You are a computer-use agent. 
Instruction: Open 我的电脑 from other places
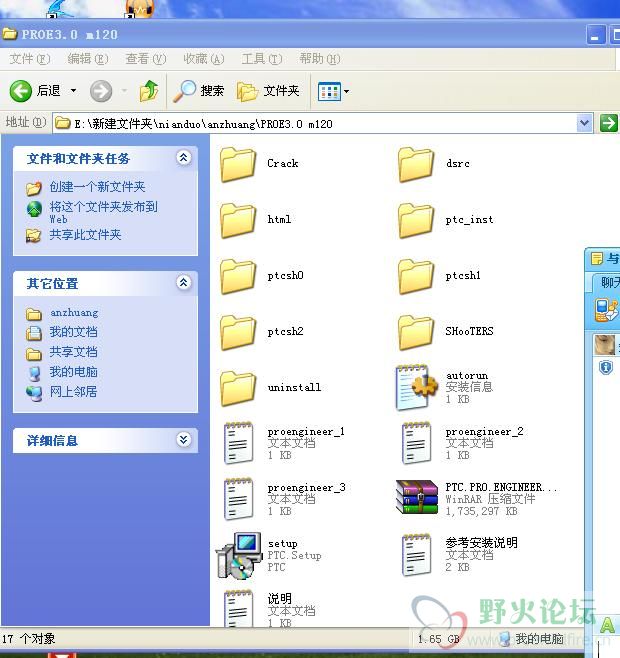click(73, 372)
